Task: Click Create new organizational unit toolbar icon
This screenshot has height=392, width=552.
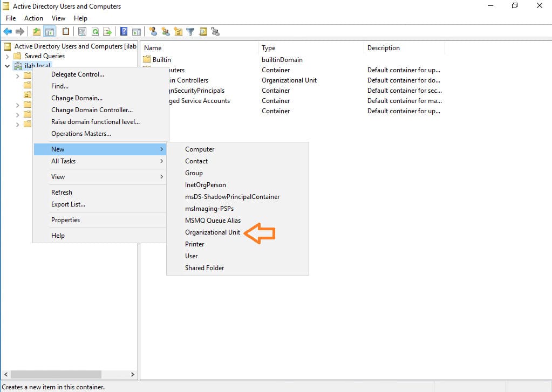Action: 178,32
